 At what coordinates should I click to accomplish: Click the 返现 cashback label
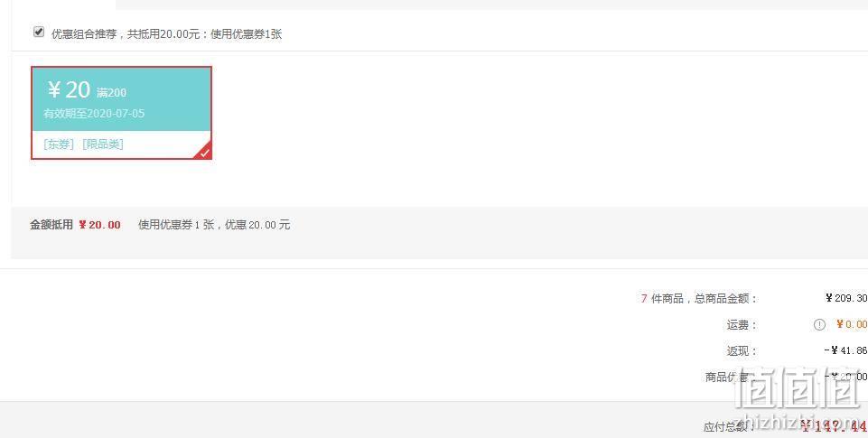point(742,351)
